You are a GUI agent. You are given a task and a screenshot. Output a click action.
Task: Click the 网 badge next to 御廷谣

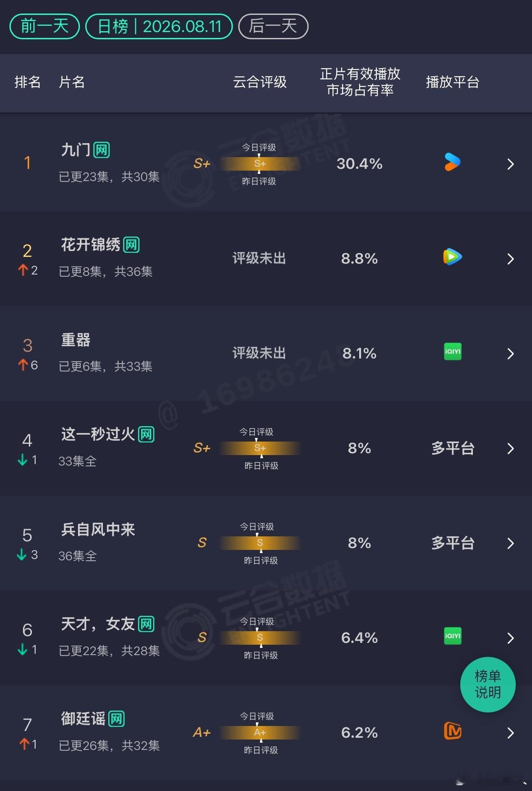pos(116,719)
